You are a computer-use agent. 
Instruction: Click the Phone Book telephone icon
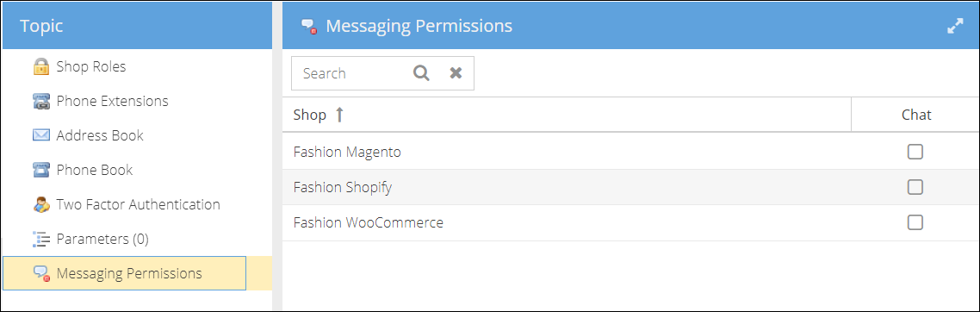tap(41, 170)
